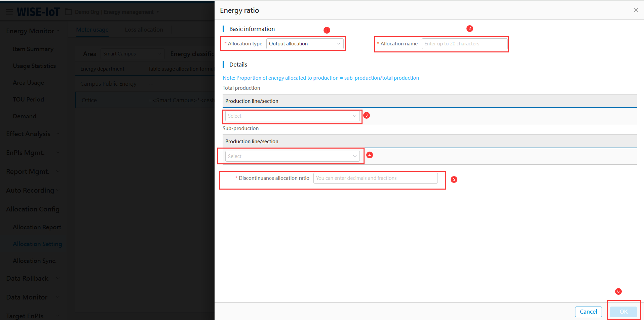Click the Discontinuance allocation ratio field
The width and height of the screenshot is (644, 320).
click(375, 178)
